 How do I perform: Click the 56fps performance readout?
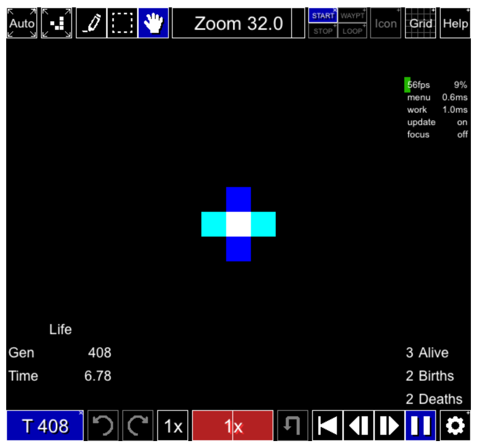click(418, 85)
